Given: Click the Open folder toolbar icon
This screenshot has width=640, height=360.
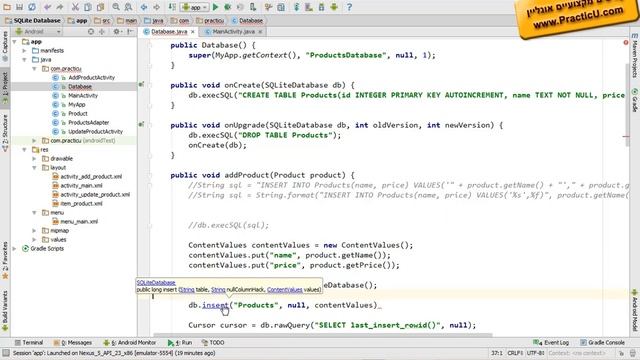Looking at the screenshot, I should (7, 7).
